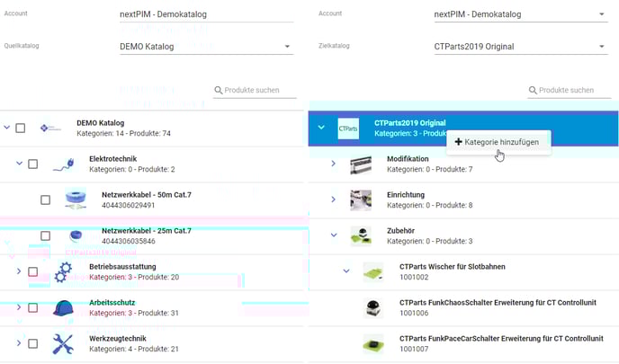Click the CTParts logo in target catalog header
This screenshot has width=619, height=364.
pyautogui.click(x=348, y=129)
